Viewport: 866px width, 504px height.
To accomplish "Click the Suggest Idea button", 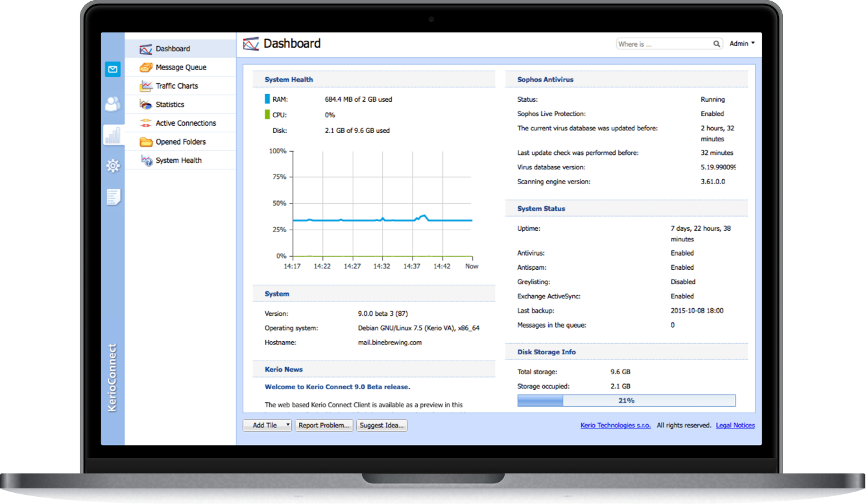I will pos(381,426).
